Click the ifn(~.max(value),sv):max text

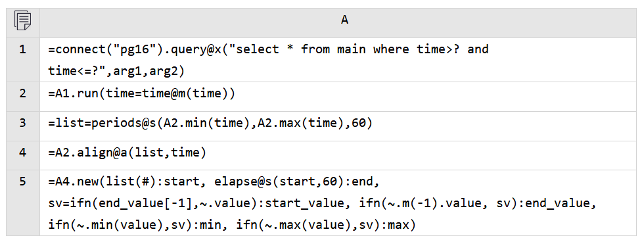pyautogui.click(x=326, y=226)
